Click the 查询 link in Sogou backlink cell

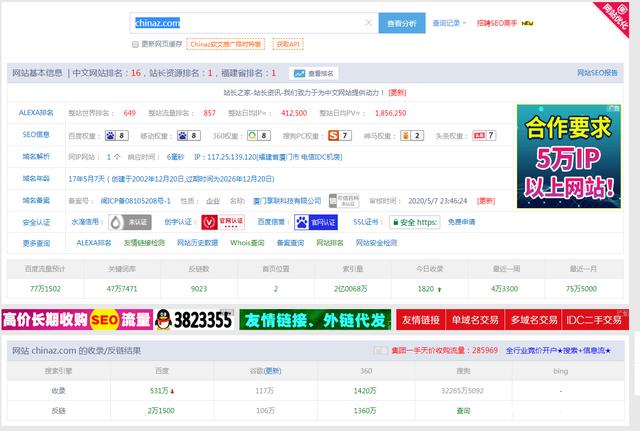(463, 411)
